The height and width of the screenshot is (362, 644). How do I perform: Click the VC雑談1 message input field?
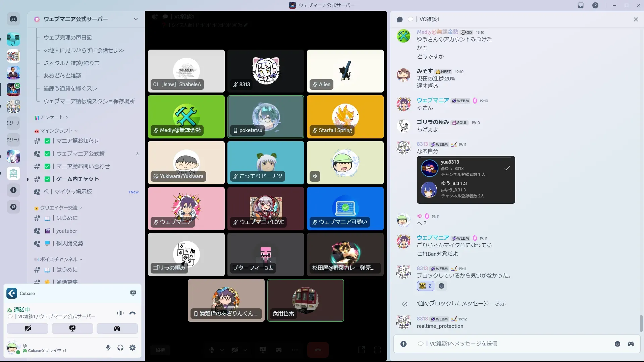pyautogui.click(x=503, y=344)
